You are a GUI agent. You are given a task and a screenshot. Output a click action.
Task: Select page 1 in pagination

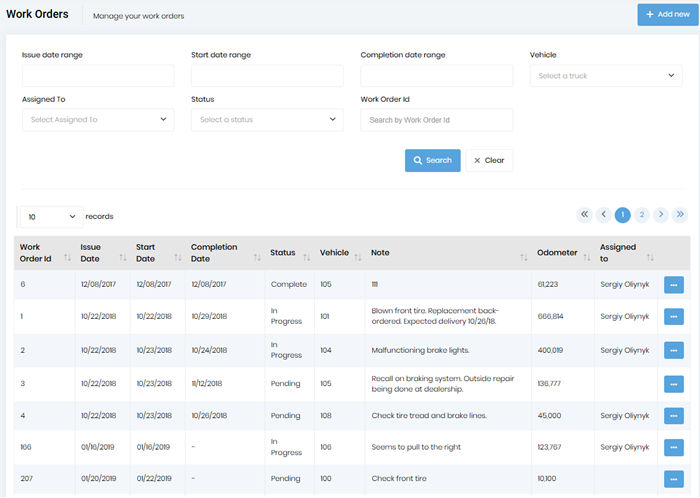tap(622, 214)
